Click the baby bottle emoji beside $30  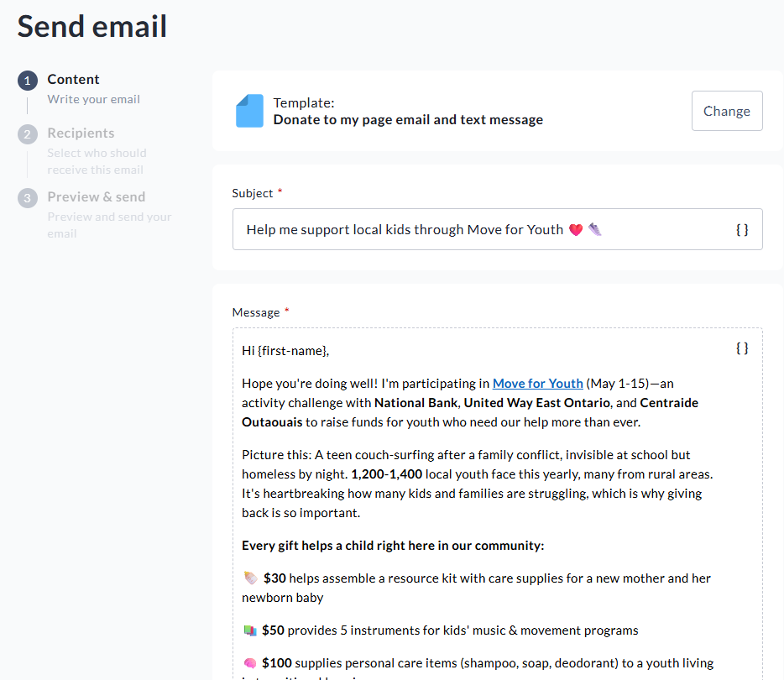250,578
